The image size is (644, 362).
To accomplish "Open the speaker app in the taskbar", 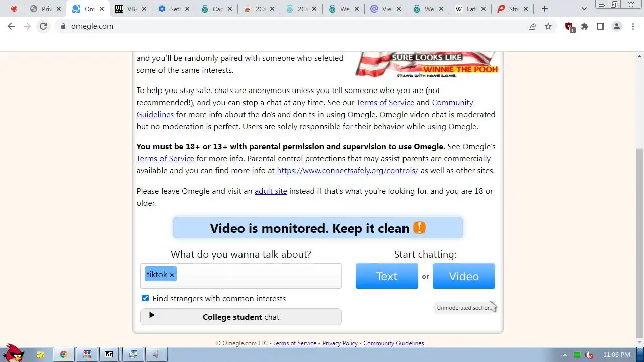I will [x=156, y=355].
